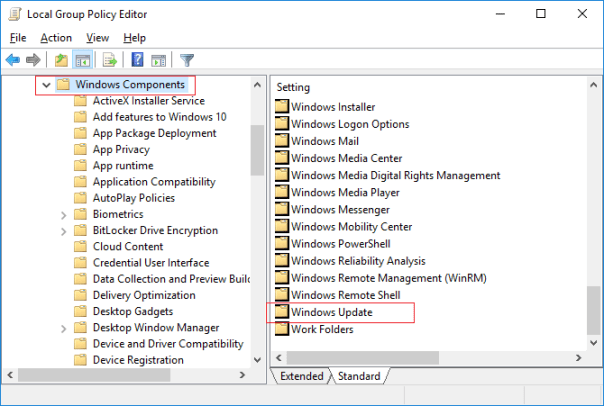
Task: Select Windows Remote Shell entry
Action: pos(346,295)
